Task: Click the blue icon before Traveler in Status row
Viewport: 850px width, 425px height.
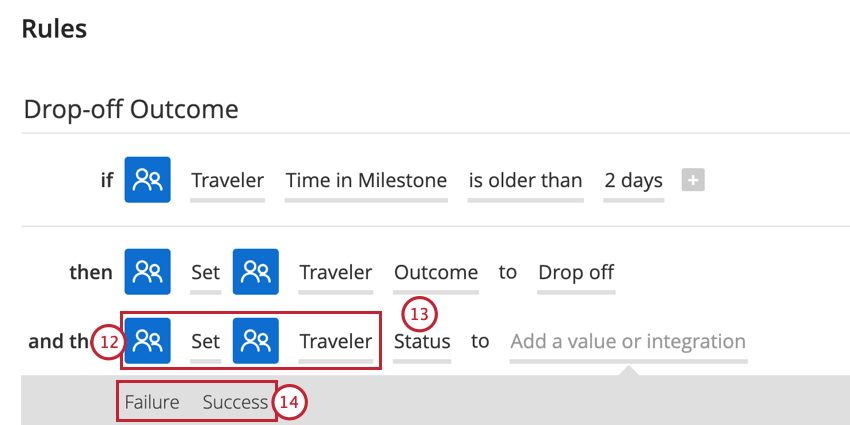Action: 256,340
